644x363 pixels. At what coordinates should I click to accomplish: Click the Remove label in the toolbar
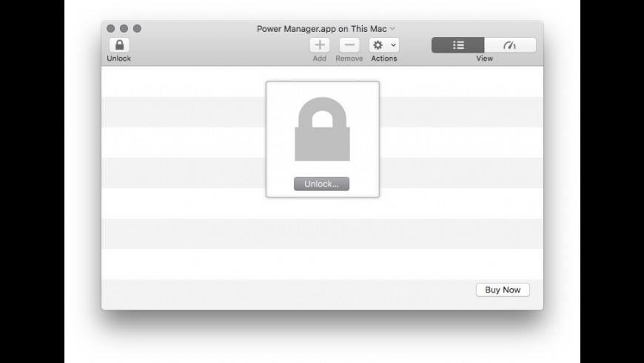point(349,59)
